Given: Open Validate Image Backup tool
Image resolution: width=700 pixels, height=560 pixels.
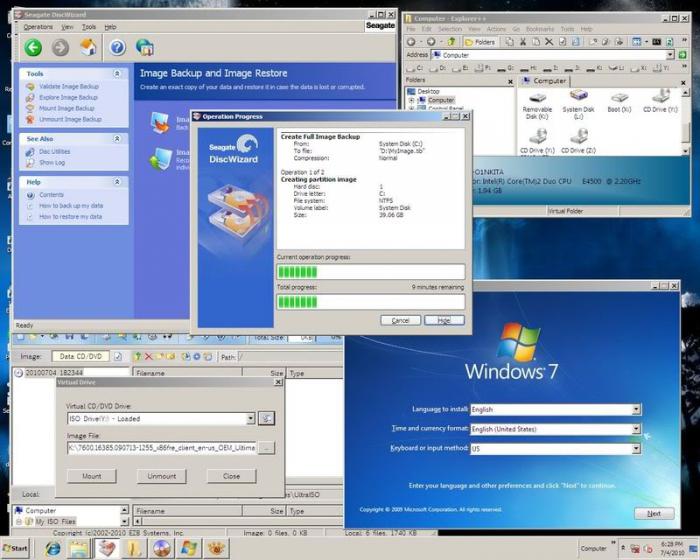Looking at the screenshot, I should point(69,86).
